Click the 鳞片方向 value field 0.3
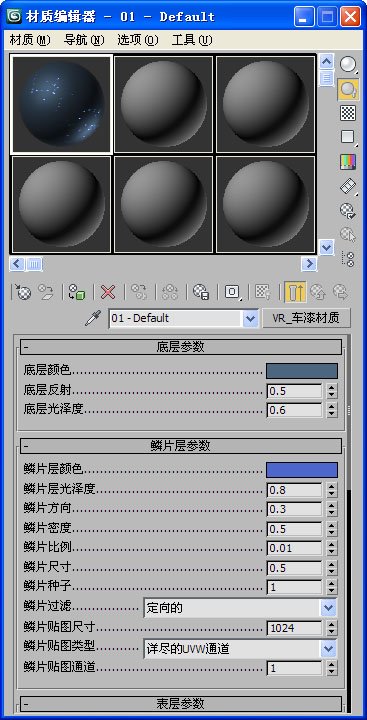 [x=294, y=509]
